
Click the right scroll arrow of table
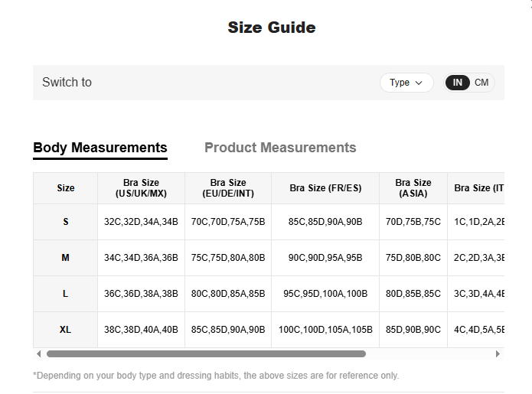498,354
